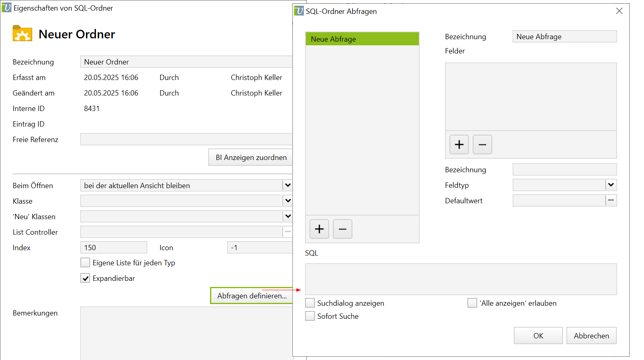Click the Neuer Ordner folder gear icon
Image resolution: width=644 pixels, height=360 pixels.
[x=22, y=34]
